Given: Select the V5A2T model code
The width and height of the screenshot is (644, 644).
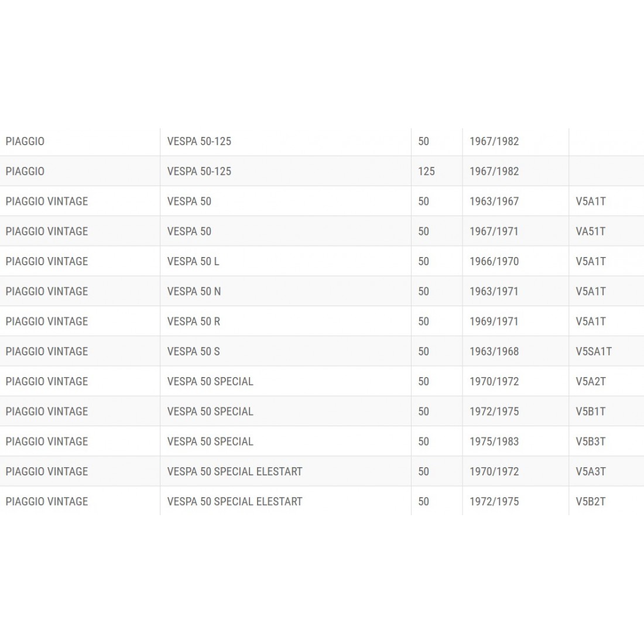Looking at the screenshot, I should click(591, 381).
